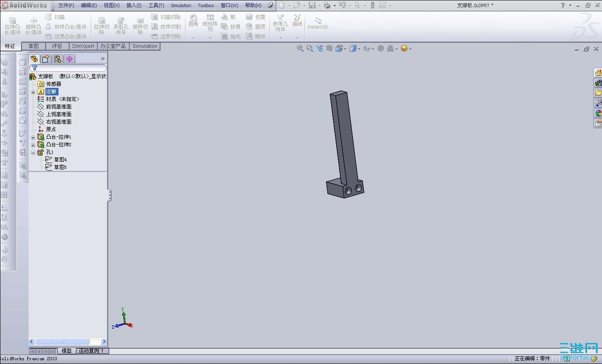Click the 镜向 (Mirror) button

tap(256, 37)
